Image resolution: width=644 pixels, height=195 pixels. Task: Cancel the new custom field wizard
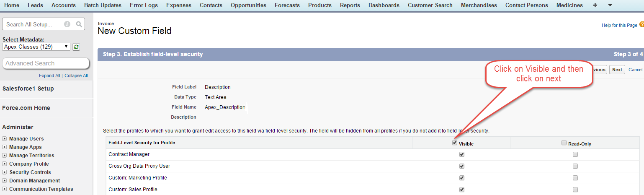635,70
